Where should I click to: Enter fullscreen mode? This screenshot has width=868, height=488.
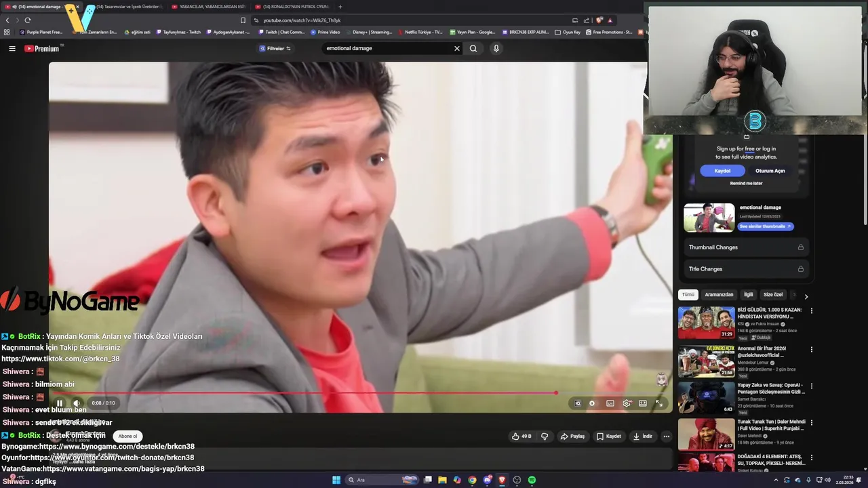(x=658, y=403)
